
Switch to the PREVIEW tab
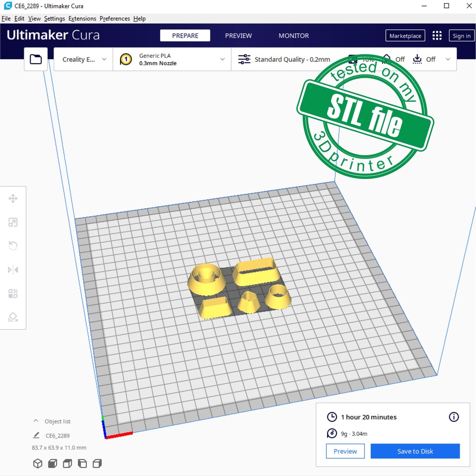coord(238,36)
